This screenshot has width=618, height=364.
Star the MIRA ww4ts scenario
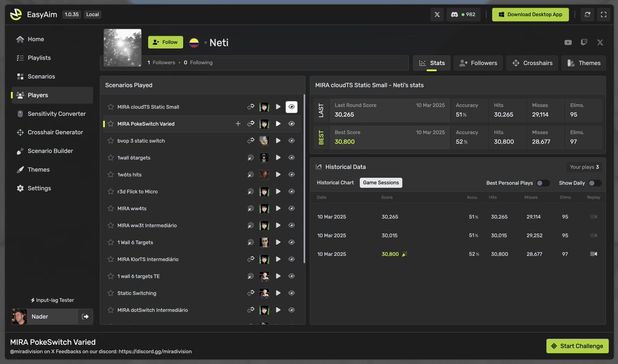tap(110, 209)
